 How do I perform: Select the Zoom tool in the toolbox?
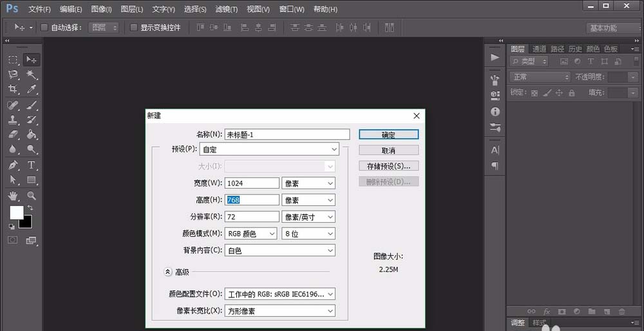click(x=31, y=196)
